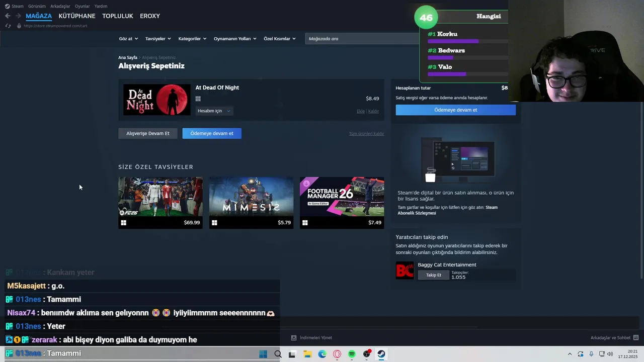Click the network icon in the system tray
The width and height of the screenshot is (644, 362).
tap(602, 354)
